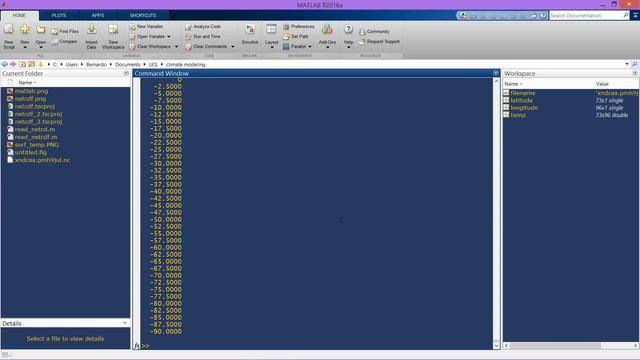
Task: Expand the Help dropdown arrow
Action: pyautogui.click(x=348, y=48)
